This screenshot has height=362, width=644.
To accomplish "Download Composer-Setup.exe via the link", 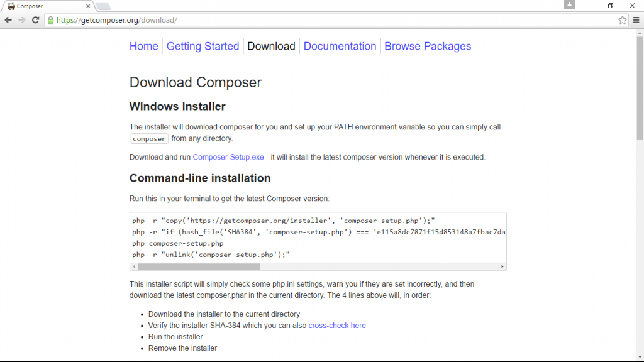I will (x=228, y=157).
